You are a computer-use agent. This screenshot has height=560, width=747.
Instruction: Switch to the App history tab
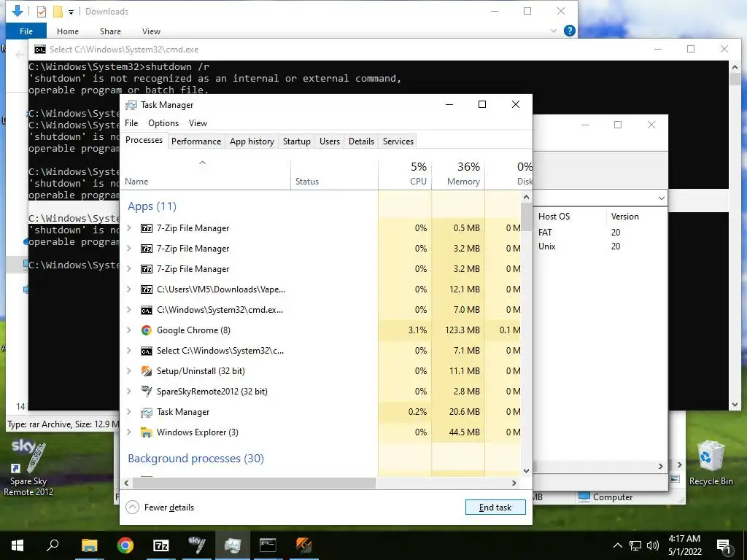(252, 141)
